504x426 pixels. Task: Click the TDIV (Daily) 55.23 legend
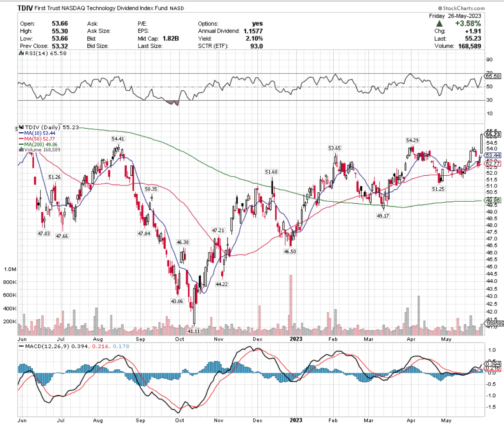52,127
